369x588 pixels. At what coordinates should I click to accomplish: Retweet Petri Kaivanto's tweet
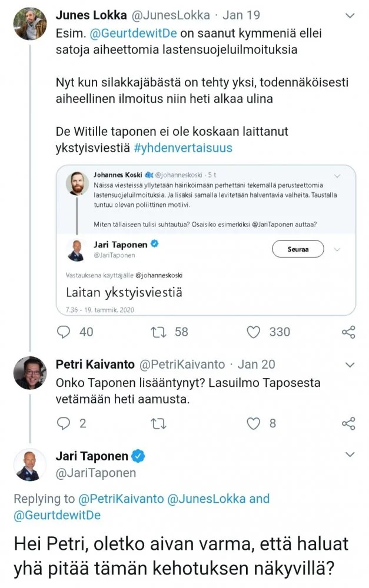(158, 423)
